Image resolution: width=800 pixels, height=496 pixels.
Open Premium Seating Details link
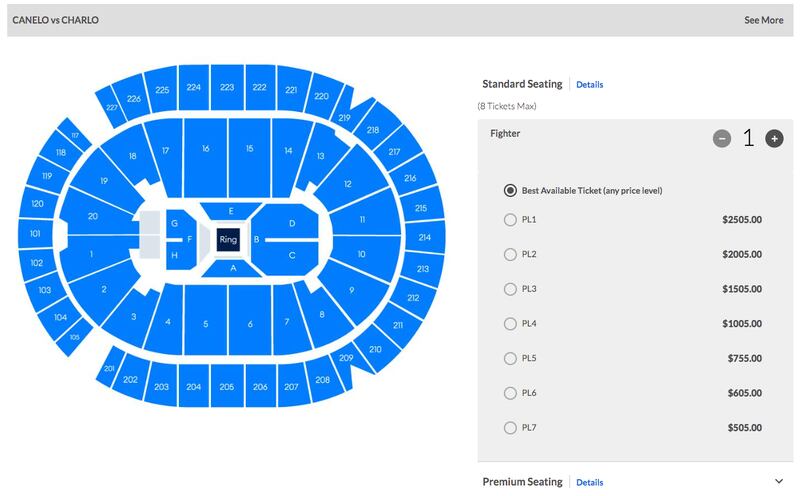point(589,483)
